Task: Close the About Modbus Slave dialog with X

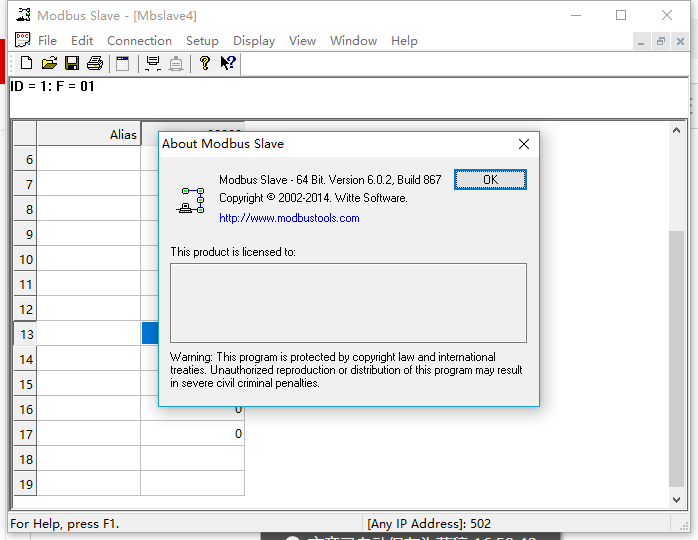Action: coord(524,144)
